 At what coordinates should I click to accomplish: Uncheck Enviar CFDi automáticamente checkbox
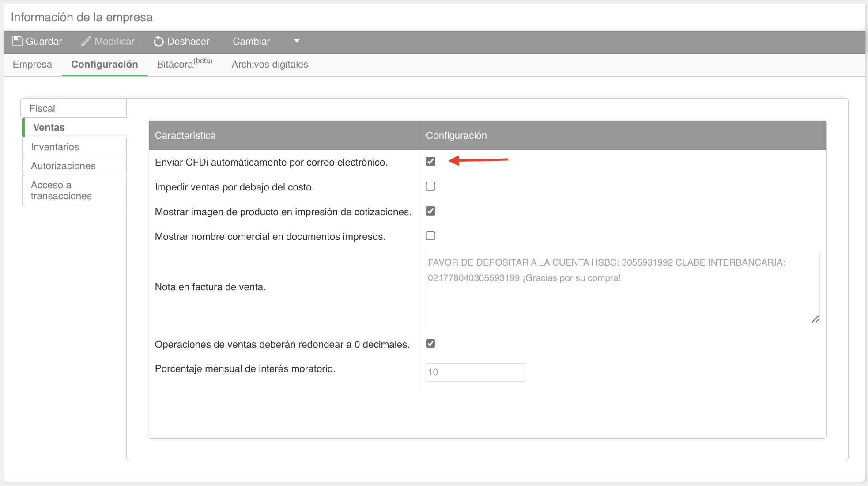point(430,161)
